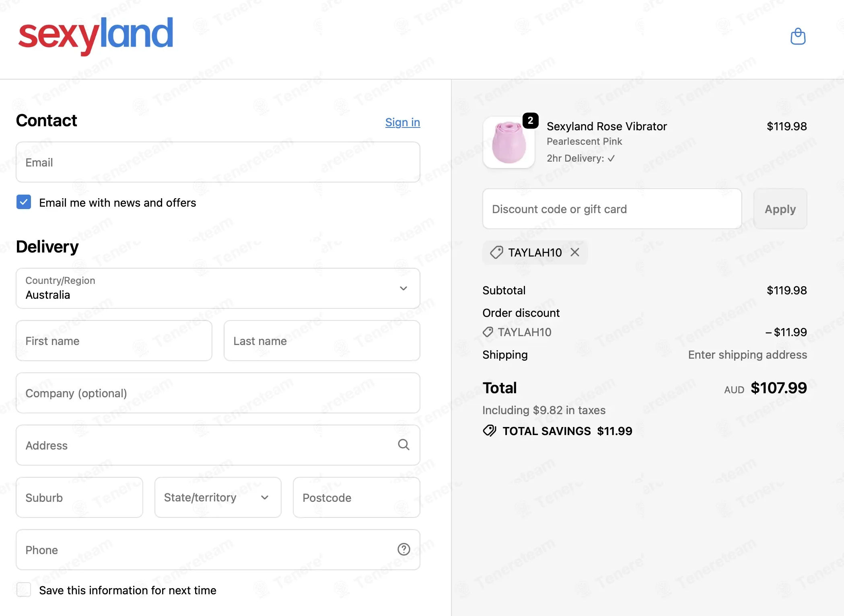Check Save this information for next time
The height and width of the screenshot is (616, 844).
tap(24, 589)
